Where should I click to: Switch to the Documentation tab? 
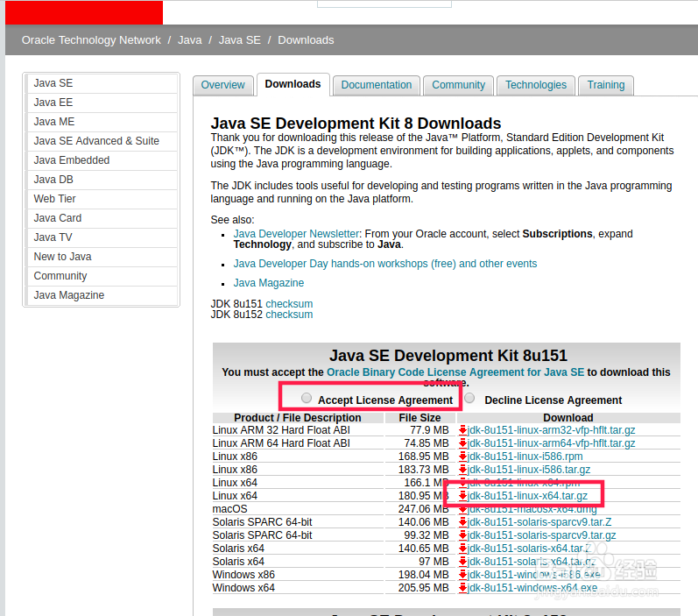(x=377, y=85)
